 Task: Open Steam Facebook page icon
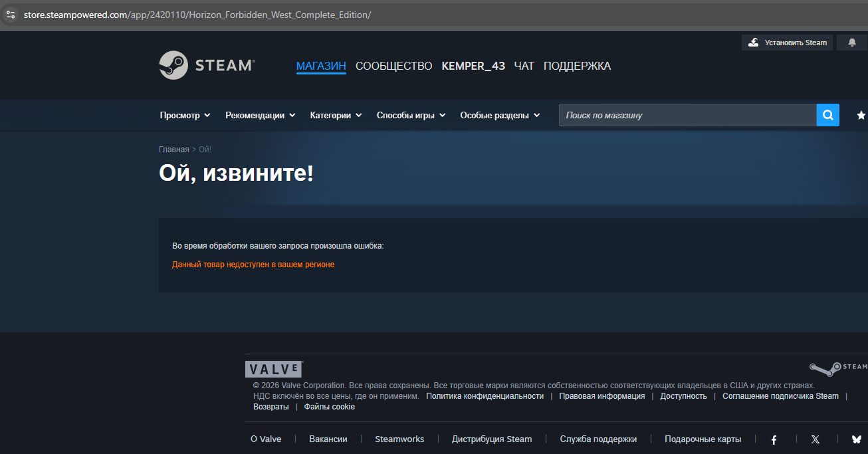(x=774, y=439)
